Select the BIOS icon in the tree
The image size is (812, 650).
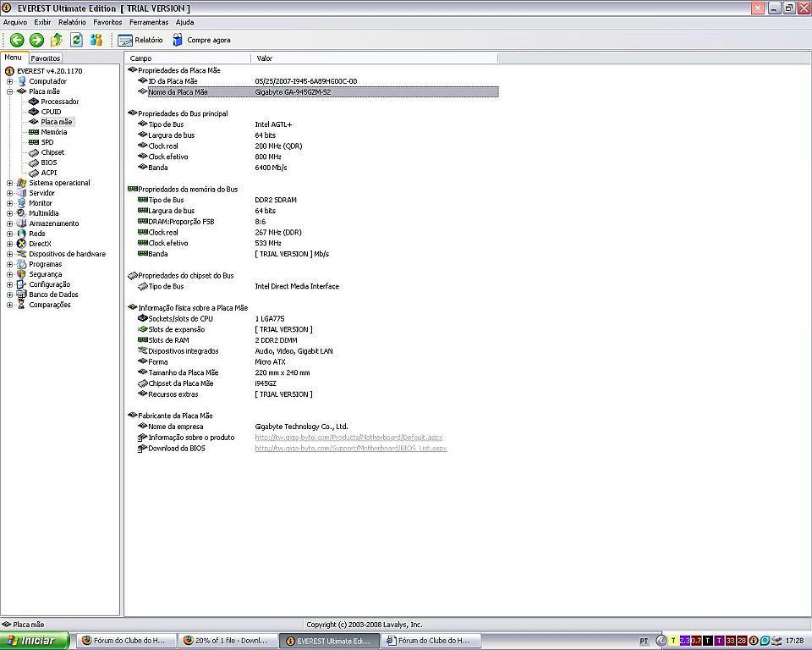click(34, 162)
